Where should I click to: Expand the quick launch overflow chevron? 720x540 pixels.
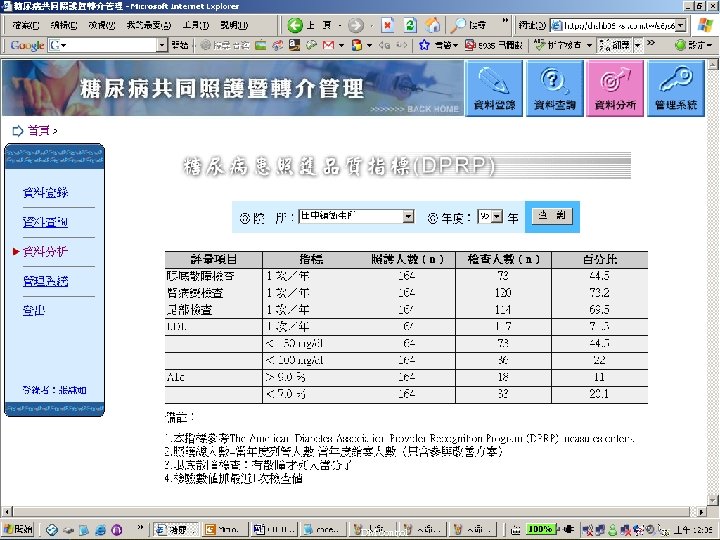(x=140, y=527)
